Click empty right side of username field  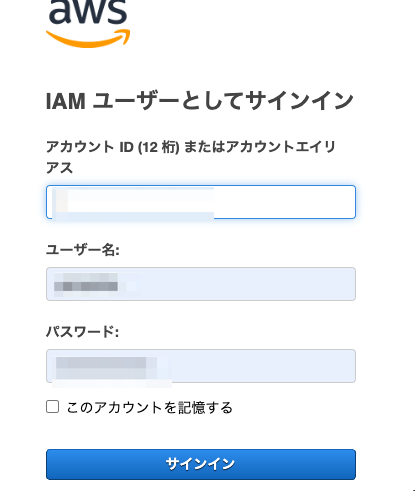pos(247,284)
